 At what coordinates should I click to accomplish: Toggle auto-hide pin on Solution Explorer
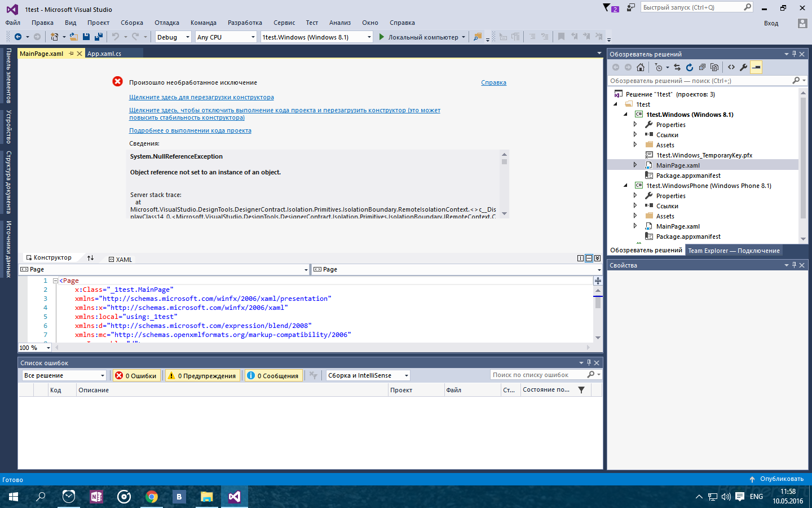[794, 54]
